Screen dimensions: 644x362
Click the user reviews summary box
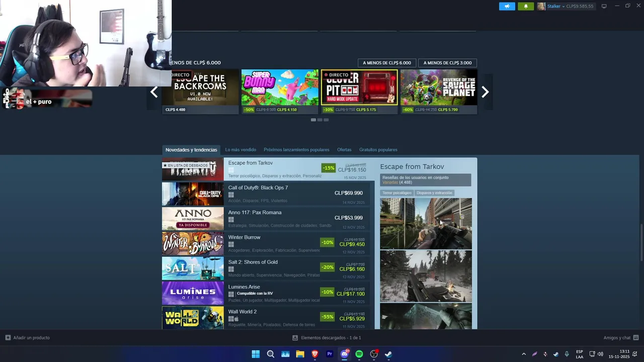click(426, 179)
